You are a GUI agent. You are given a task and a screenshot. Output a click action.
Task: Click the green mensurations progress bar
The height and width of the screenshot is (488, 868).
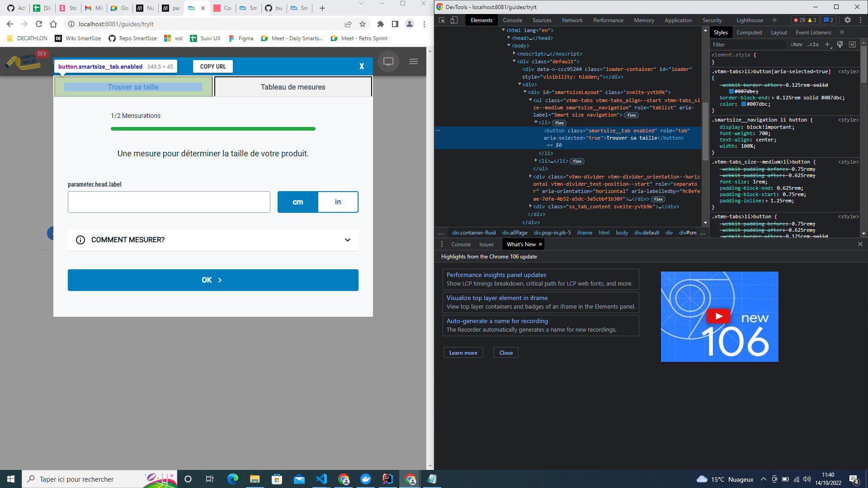(x=212, y=129)
